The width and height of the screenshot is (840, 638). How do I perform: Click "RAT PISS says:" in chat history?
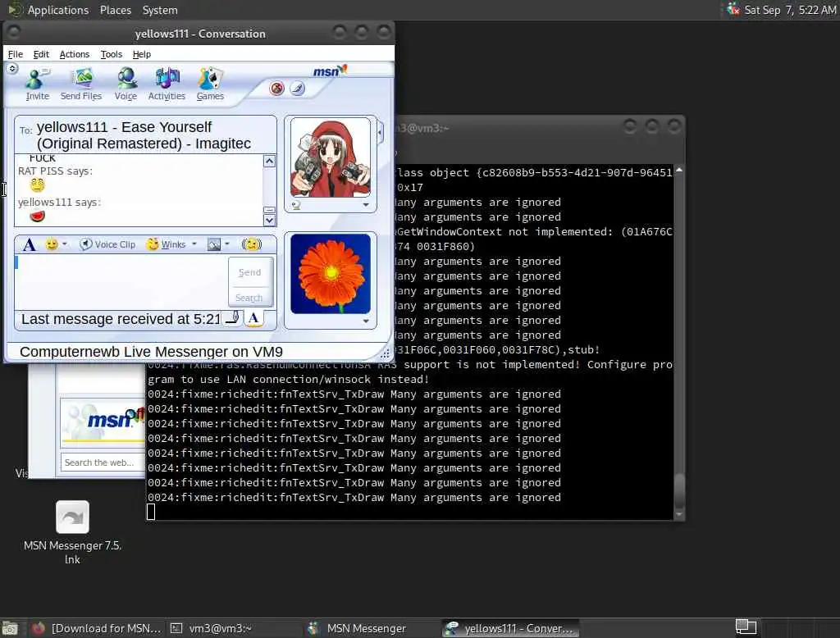click(x=55, y=171)
